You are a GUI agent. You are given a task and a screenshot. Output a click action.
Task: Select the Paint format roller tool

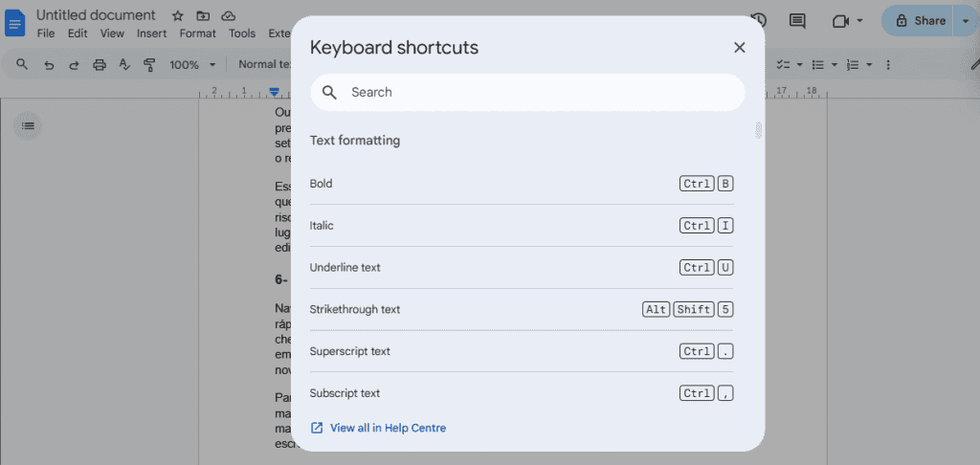click(x=149, y=65)
